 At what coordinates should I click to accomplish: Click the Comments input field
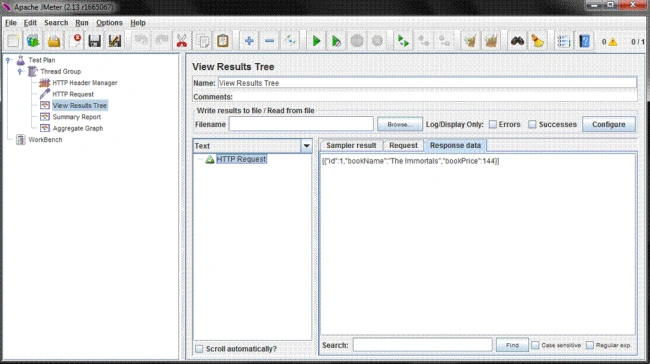click(435, 97)
